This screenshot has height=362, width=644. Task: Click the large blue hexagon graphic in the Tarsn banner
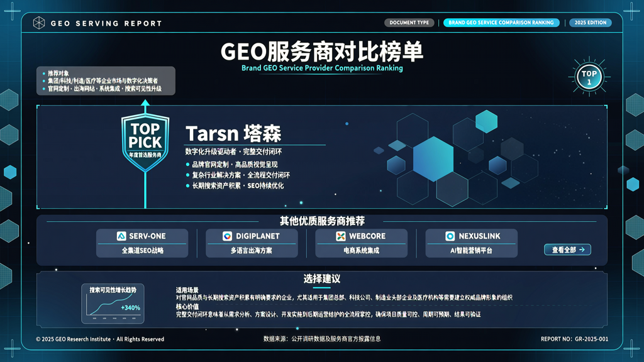(433, 159)
